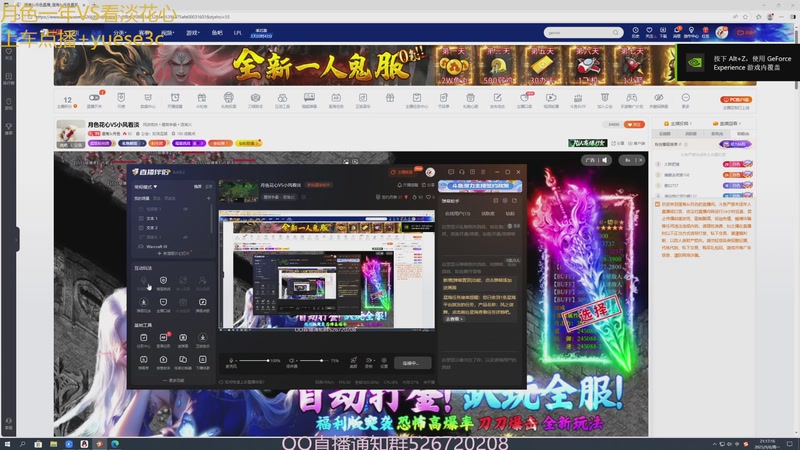Select 钻粉 tab in 弹幕助手
800x450 pixels.
click(510, 214)
